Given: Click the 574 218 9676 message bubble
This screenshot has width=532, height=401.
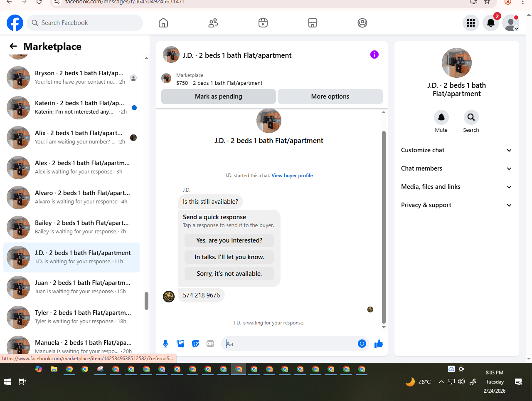Looking at the screenshot, I should pyautogui.click(x=201, y=295).
